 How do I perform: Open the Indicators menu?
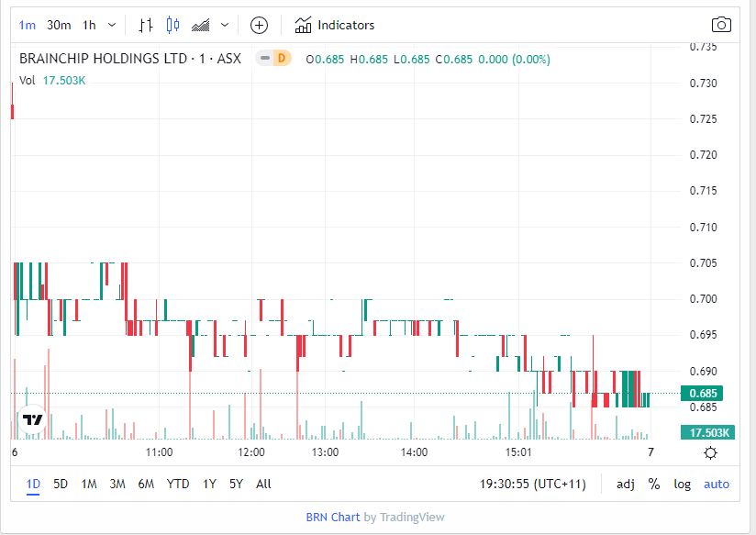(x=335, y=25)
